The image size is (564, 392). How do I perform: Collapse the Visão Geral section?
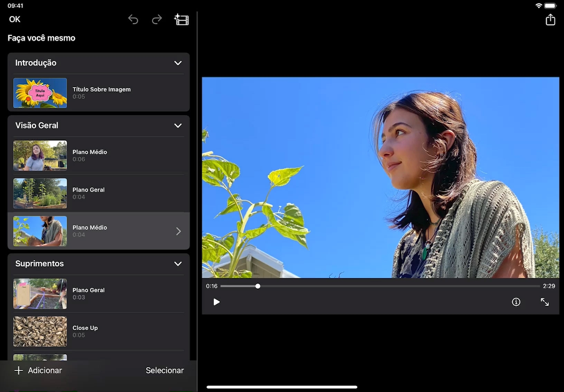[x=178, y=125]
